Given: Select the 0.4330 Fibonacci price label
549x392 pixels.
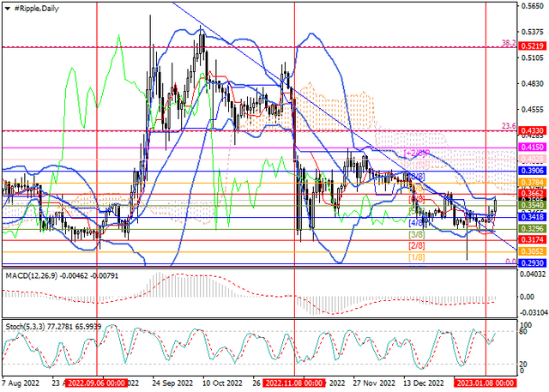Looking at the screenshot, I should pyautogui.click(x=532, y=130).
